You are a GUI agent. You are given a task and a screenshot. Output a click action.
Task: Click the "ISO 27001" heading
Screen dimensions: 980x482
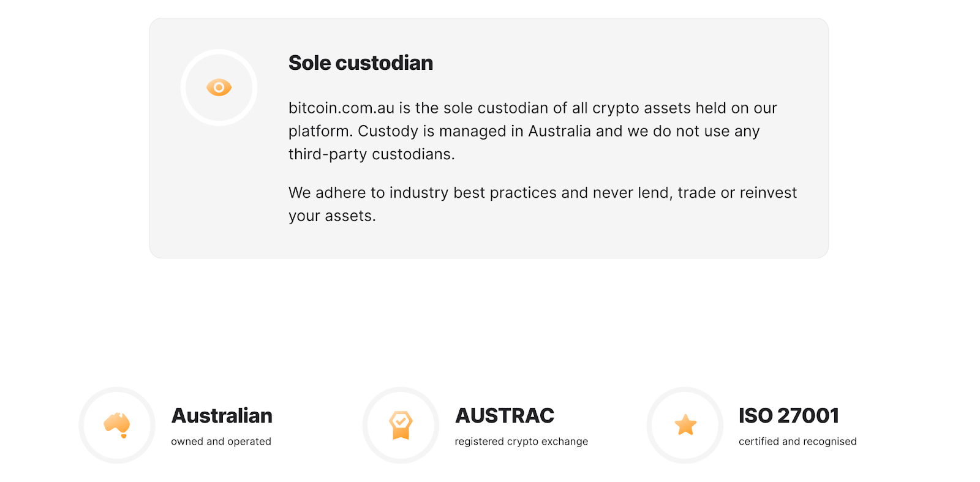788,416
